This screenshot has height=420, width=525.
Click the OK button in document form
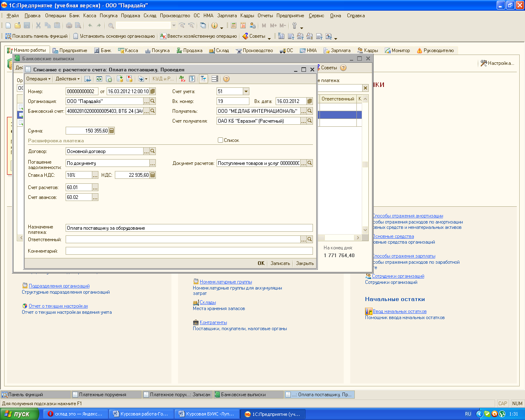point(261,263)
